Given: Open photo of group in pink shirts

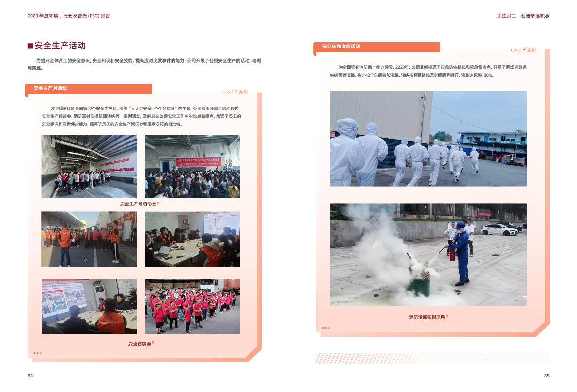Looking at the screenshot, I should tap(192, 306).
